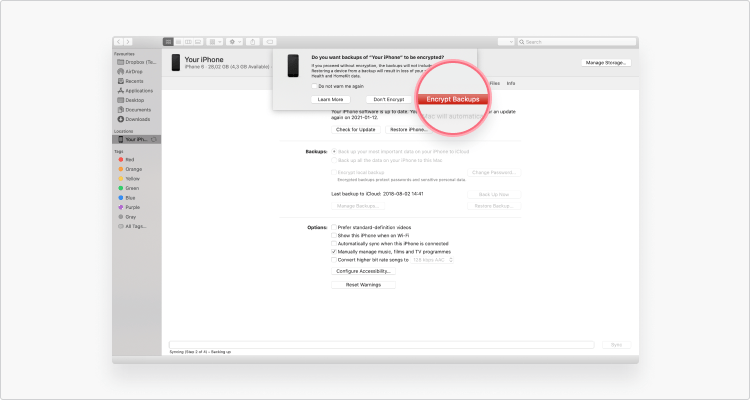Select the Gray tag in sidebar
This screenshot has height=400, width=750.
click(x=127, y=217)
